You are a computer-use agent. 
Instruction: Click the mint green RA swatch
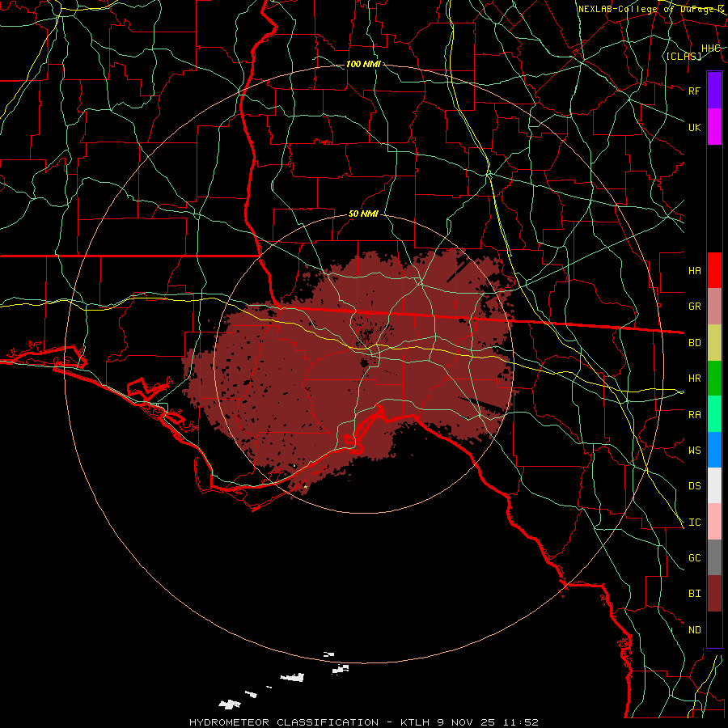click(x=714, y=414)
